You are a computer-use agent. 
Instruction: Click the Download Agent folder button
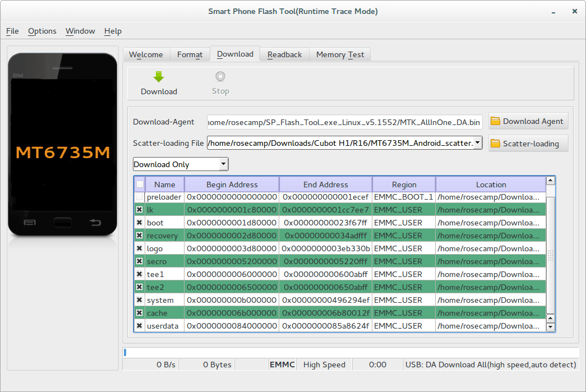tap(528, 121)
